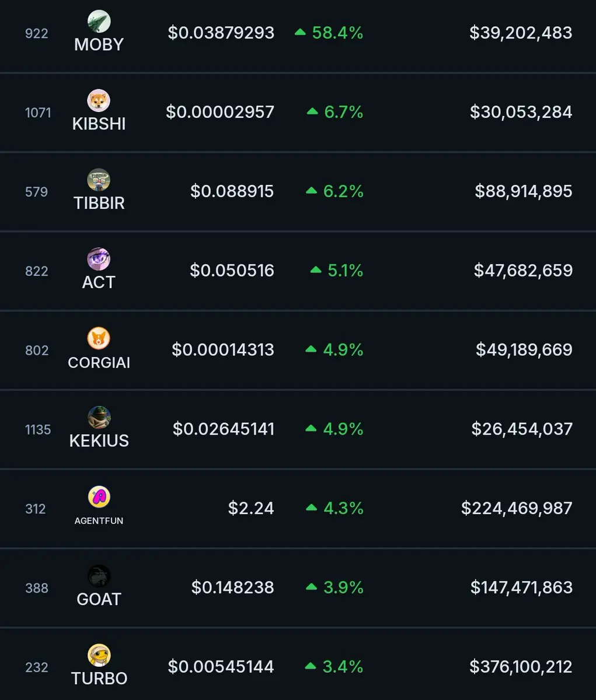Select GOAT price $0.148238
Image resolution: width=596 pixels, height=700 pixels.
[232, 587]
